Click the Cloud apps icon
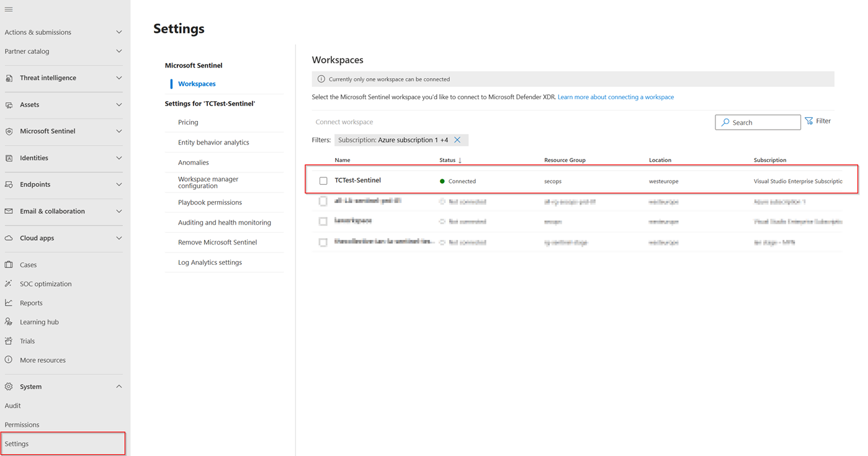The image size is (868, 456). (x=9, y=238)
